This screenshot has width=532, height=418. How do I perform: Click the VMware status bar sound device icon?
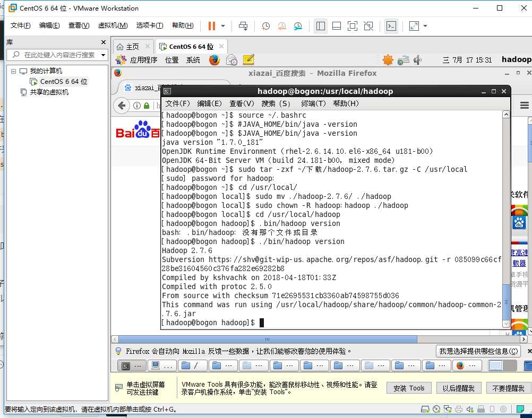pyautogui.click(x=469, y=409)
